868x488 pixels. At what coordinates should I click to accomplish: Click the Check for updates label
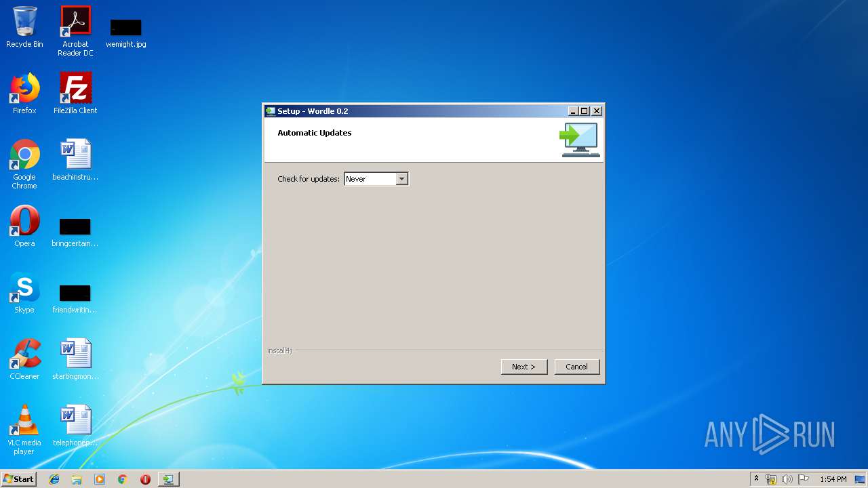309,179
